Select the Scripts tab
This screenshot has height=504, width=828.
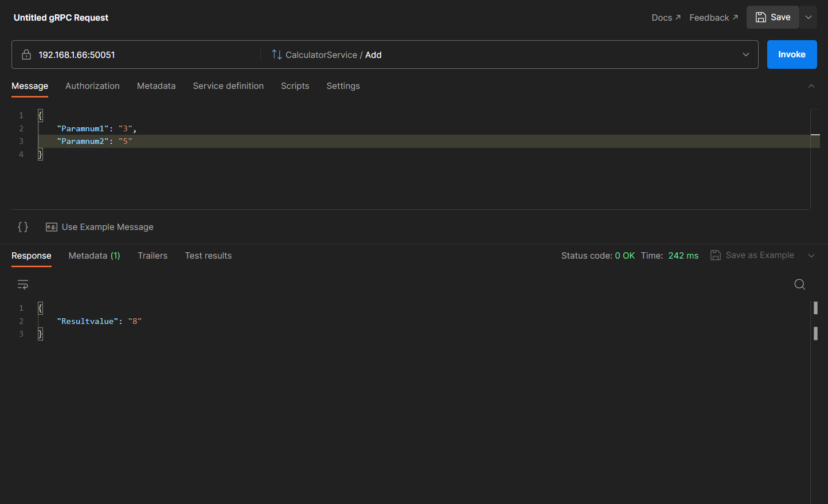295,86
